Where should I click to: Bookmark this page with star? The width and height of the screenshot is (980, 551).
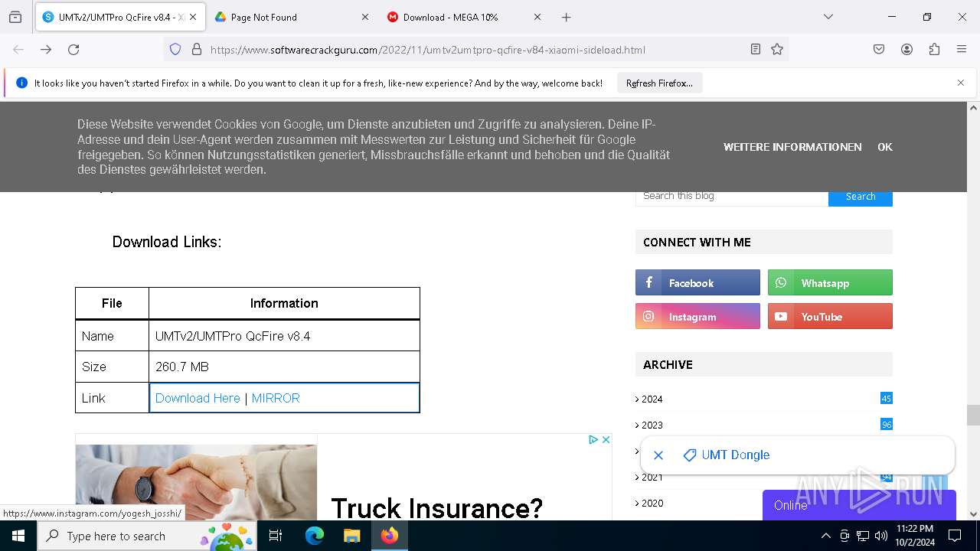pyautogui.click(x=777, y=49)
